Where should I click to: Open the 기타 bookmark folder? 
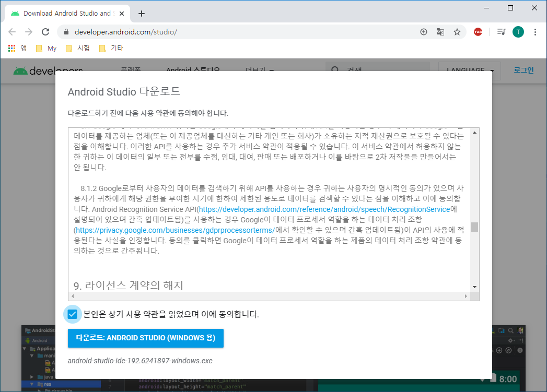tap(111, 48)
